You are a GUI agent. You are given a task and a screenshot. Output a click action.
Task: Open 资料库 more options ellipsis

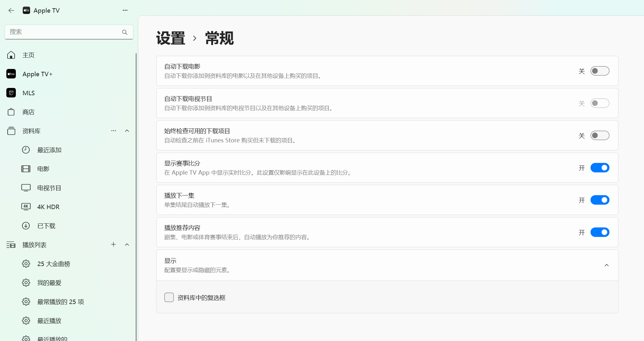(x=114, y=131)
